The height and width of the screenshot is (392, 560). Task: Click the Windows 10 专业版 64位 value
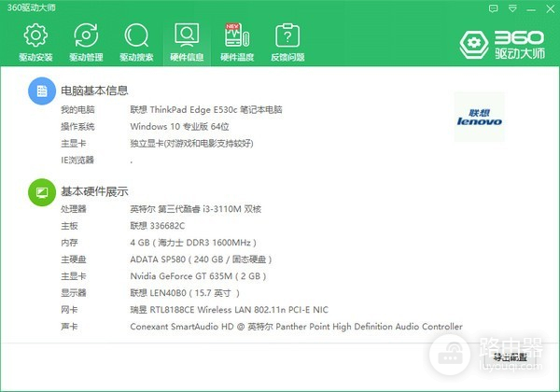(x=179, y=126)
